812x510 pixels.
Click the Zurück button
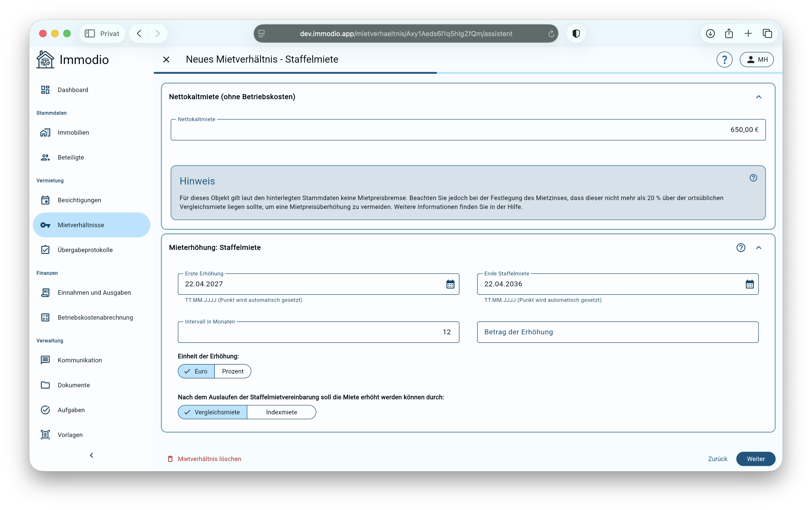pyautogui.click(x=718, y=459)
